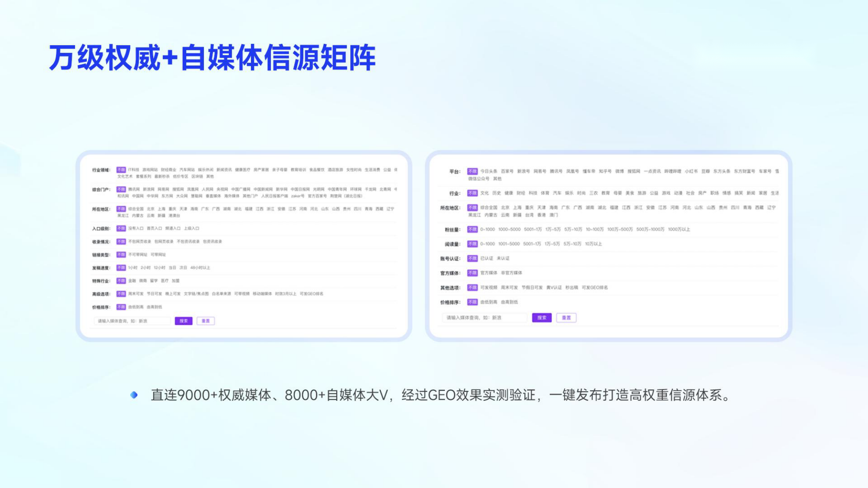The height and width of the screenshot is (488, 868).
Task: Choose 三农 industry in right panel
Action: 593,193
